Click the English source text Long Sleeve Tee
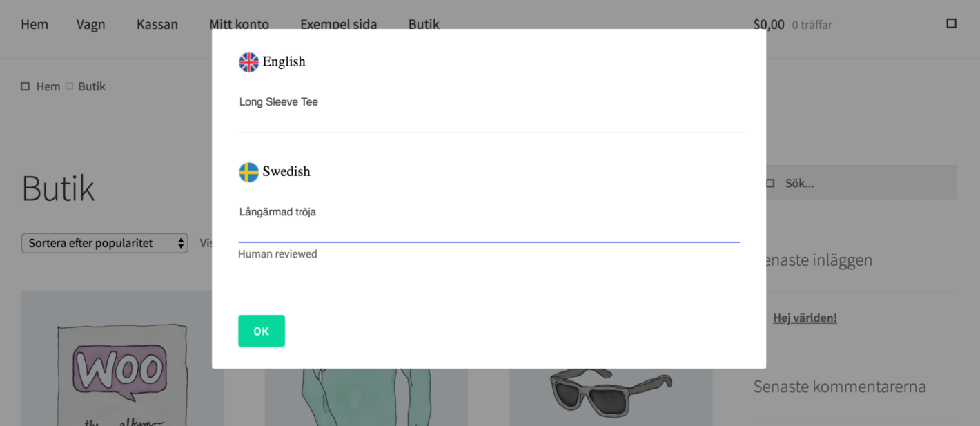This screenshot has height=426, width=980. coord(279,102)
